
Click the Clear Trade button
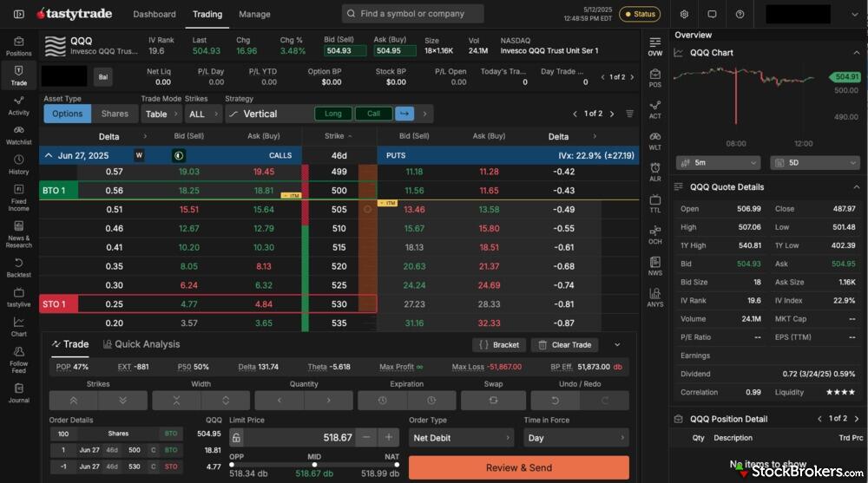click(x=564, y=344)
